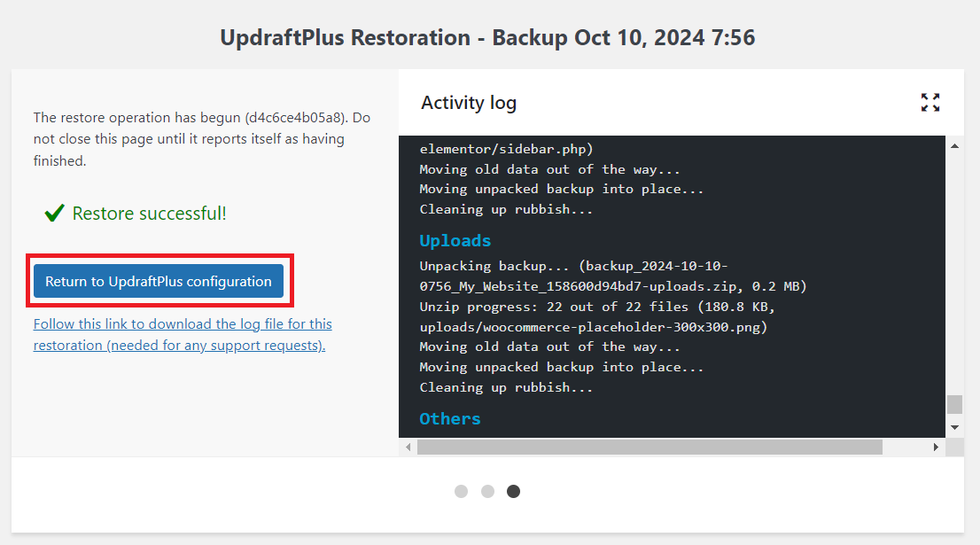Screen dimensions: 980x545
Task: Expand the Activity log to fullscreen
Action: tap(930, 103)
